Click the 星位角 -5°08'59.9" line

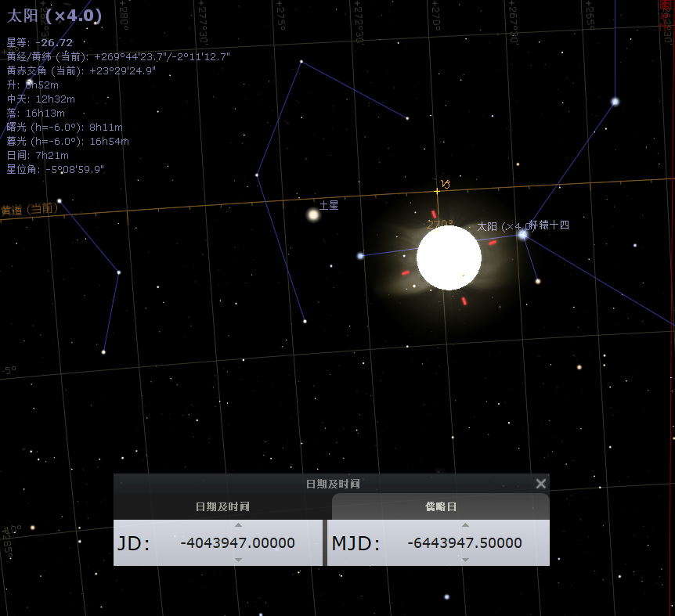[x=55, y=170]
